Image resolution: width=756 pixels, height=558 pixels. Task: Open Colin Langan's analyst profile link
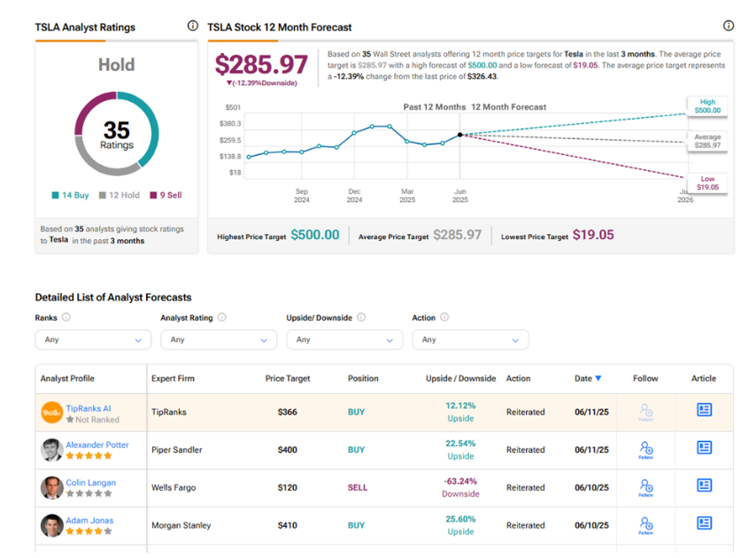(90, 483)
